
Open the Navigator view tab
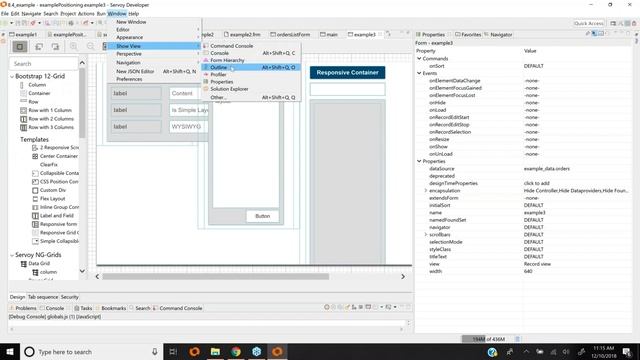click(498, 35)
